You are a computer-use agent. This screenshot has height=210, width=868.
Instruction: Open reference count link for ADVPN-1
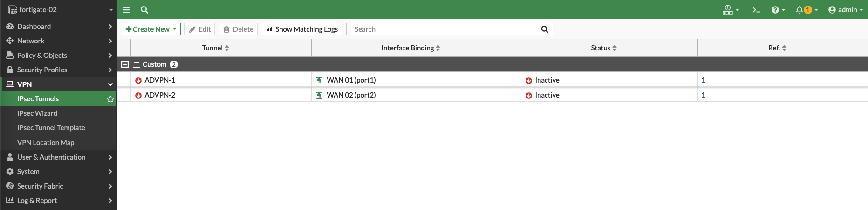coord(703,80)
